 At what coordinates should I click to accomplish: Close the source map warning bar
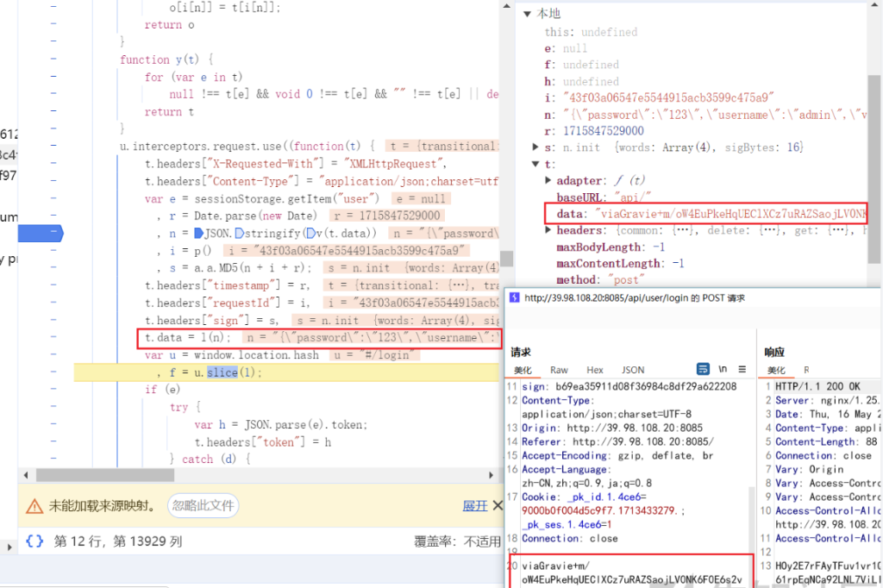pyautogui.click(x=495, y=506)
